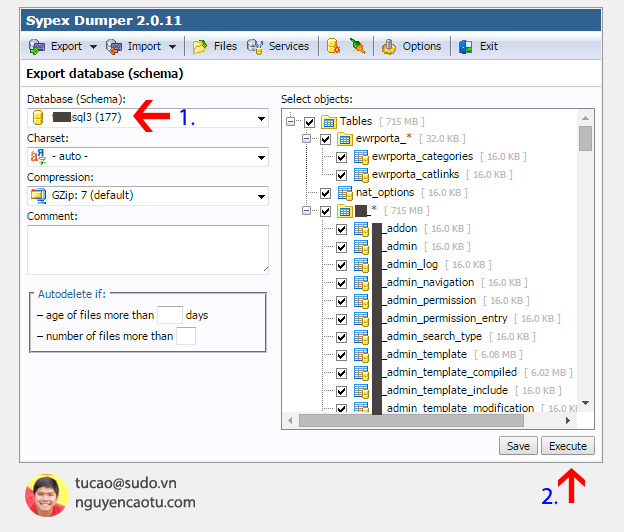Viewport: 624px width, 532px height.
Task: Click the ewrporta_* group folder icon
Action: click(x=345, y=139)
